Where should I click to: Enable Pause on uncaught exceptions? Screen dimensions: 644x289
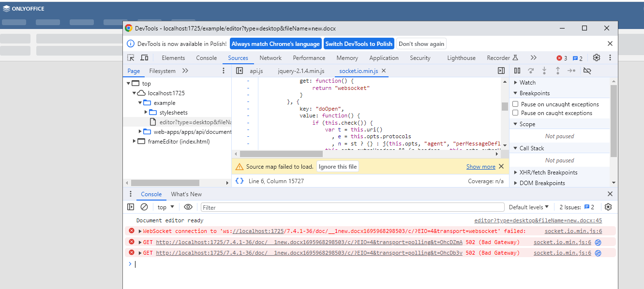click(x=515, y=104)
